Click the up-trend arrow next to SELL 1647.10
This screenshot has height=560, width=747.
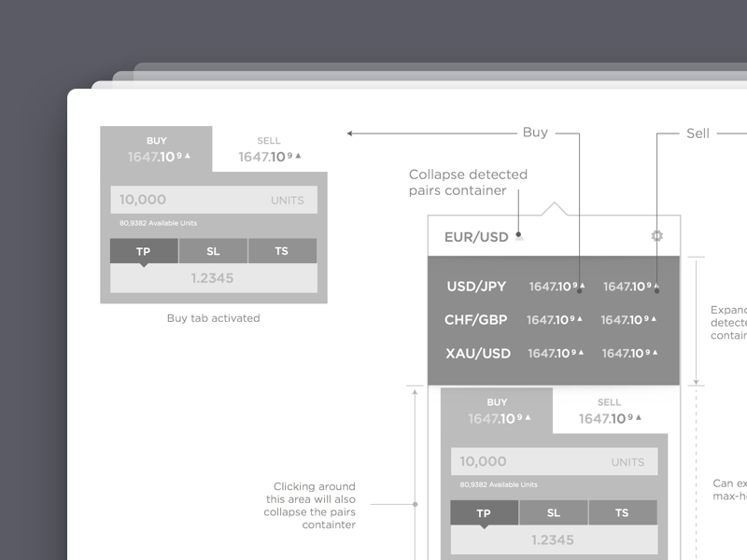pos(297,156)
